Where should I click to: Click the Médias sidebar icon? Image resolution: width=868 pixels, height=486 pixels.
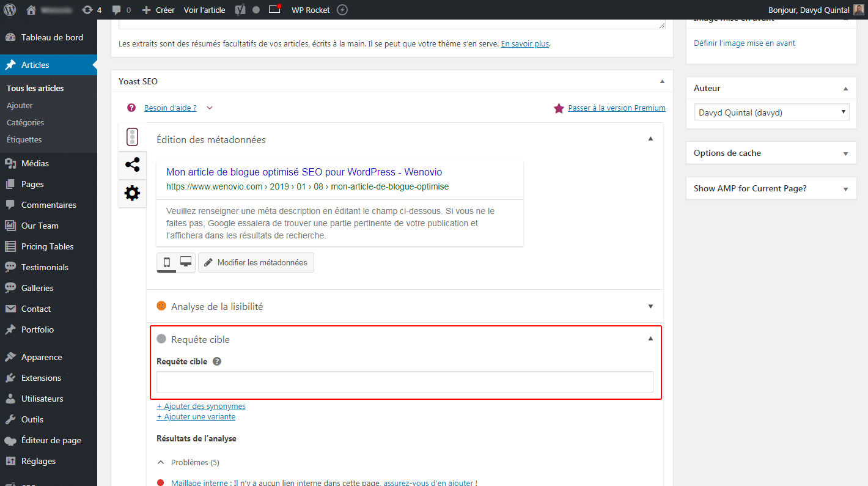(10, 163)
